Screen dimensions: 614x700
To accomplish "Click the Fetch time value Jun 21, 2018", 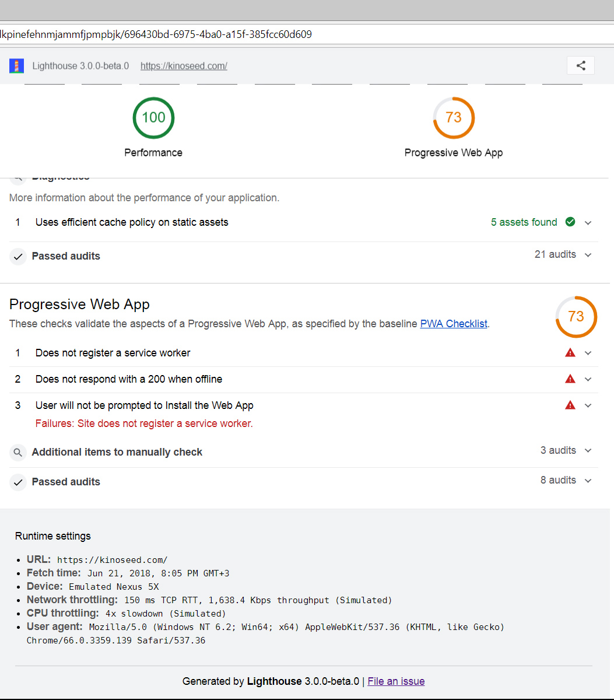I will [x=158, y=573].
